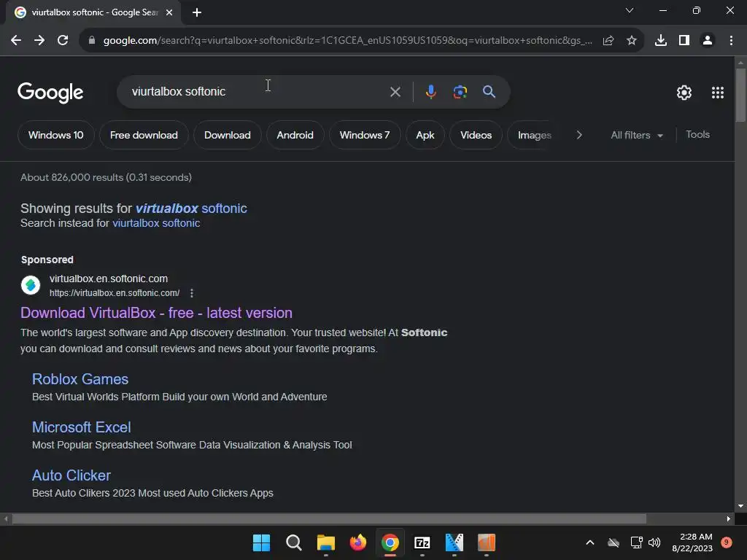Start a voice search with microphone

(430, 91)
